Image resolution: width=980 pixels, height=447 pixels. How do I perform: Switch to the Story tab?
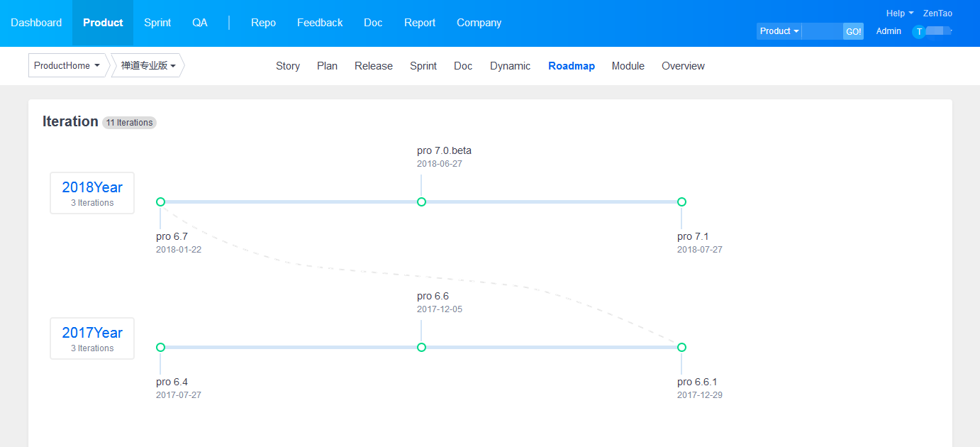click(x=288, y=66)
